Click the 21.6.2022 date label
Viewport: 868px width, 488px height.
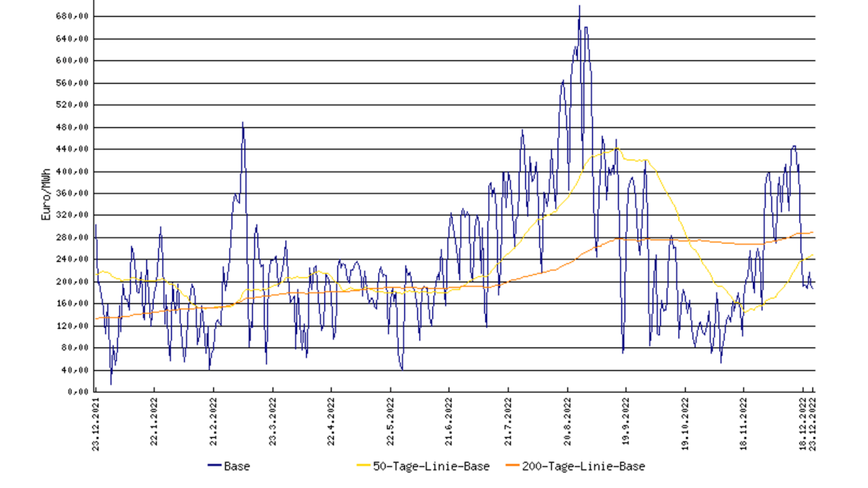pyautogui.click(x=449, y=422)
